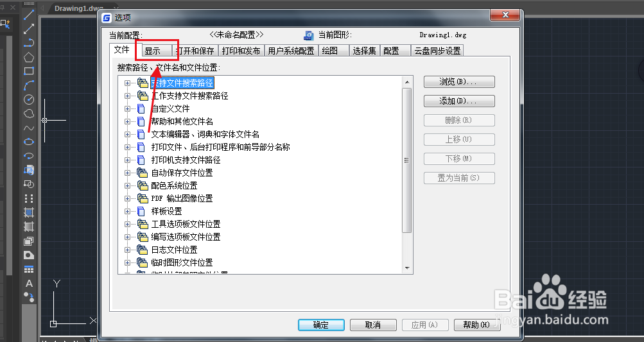This screenshot has height=342, width=644.
Task: Select the Rectangle drawing tool
Action: pyautogui.click(x=29, y=71)
